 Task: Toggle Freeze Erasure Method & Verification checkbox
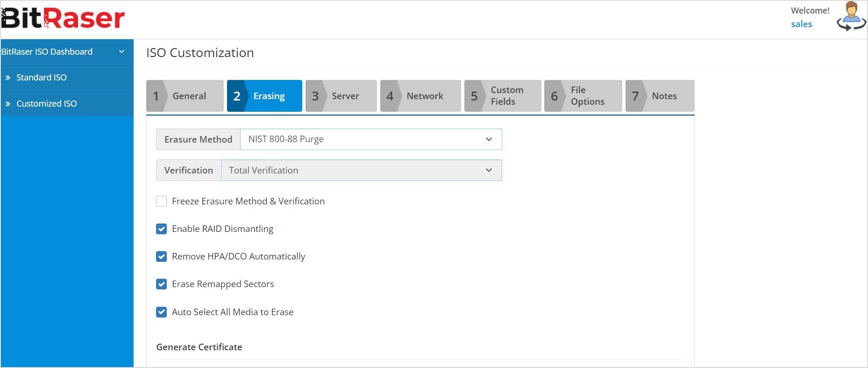point(161,202)
